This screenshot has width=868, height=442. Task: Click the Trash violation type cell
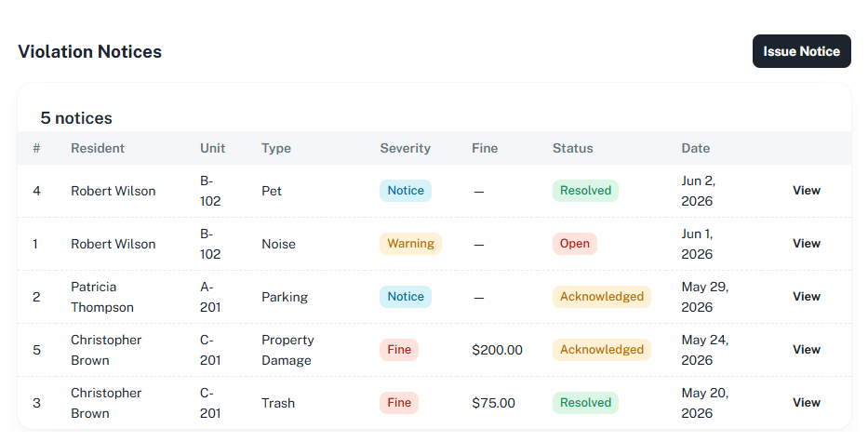pos(278,403)
